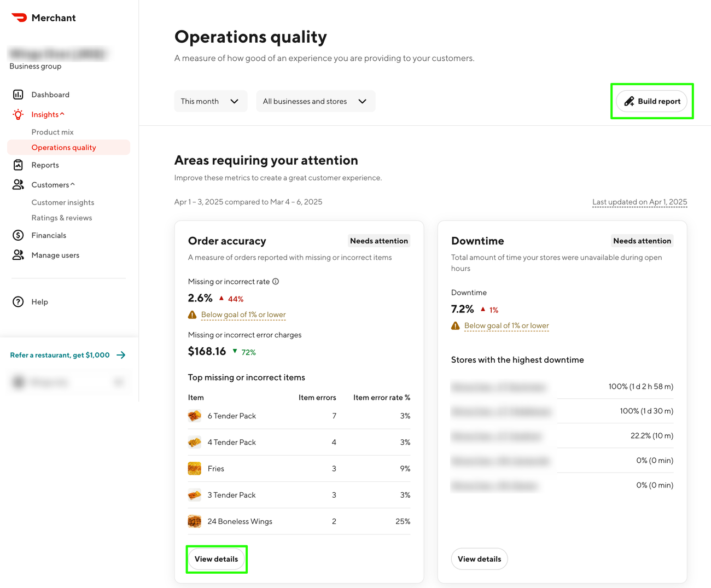Open Reports page
Viewport: 711px width, 588px height.
[x=45, y=165]
